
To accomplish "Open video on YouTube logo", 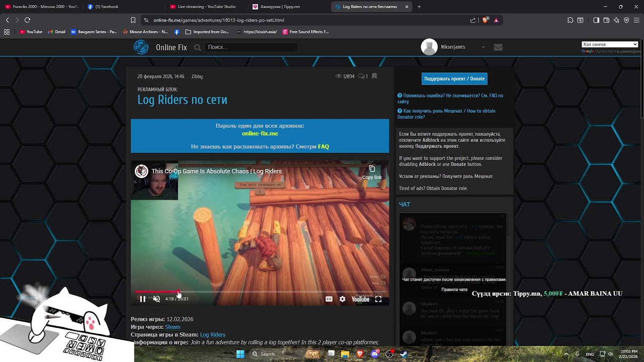I will pyautogui.click(x=360, y=299).
